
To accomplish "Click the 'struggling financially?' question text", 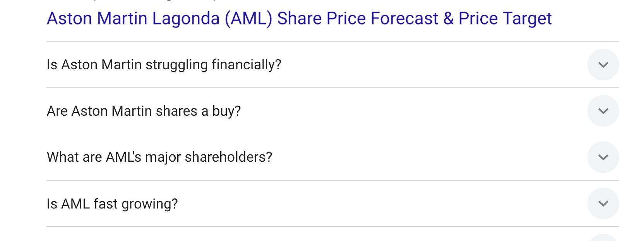I will point(213,65).
